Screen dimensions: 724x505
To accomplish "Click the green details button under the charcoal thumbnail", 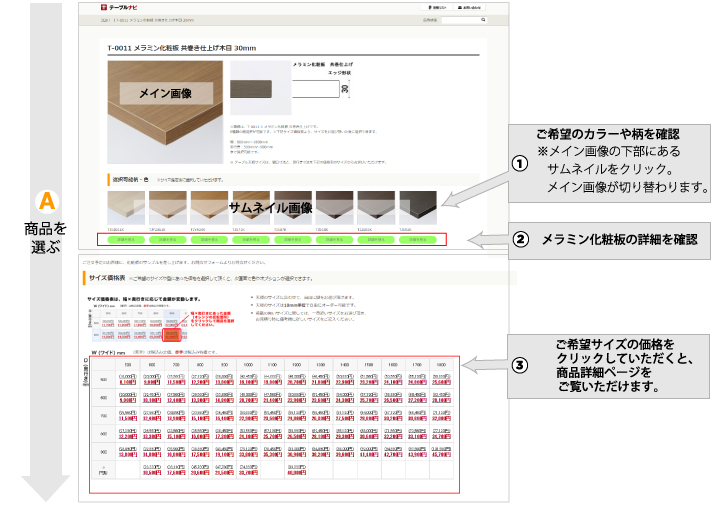I will pyautogui.click(x=418, y=240).
